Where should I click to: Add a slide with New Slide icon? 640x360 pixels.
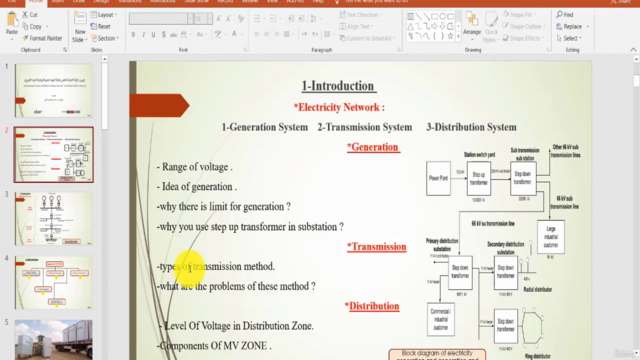point(80,19)
